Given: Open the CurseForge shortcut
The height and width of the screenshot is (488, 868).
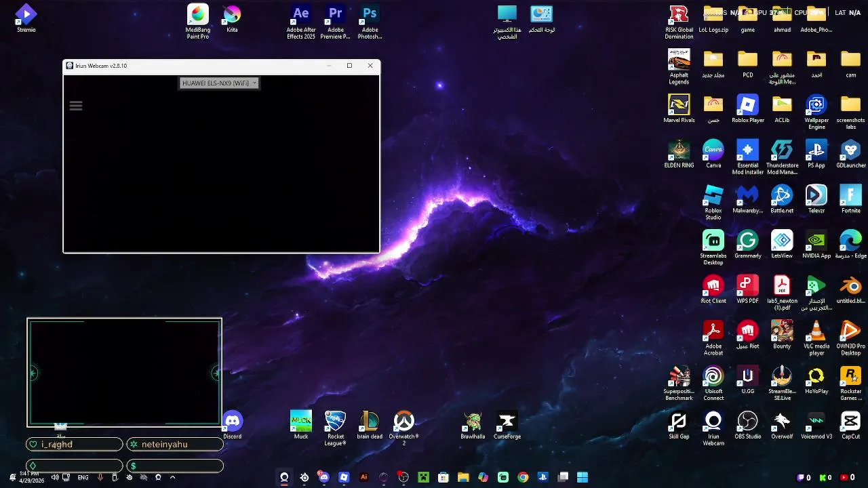Looking at the screenshot, I should (x=507, y=425).
